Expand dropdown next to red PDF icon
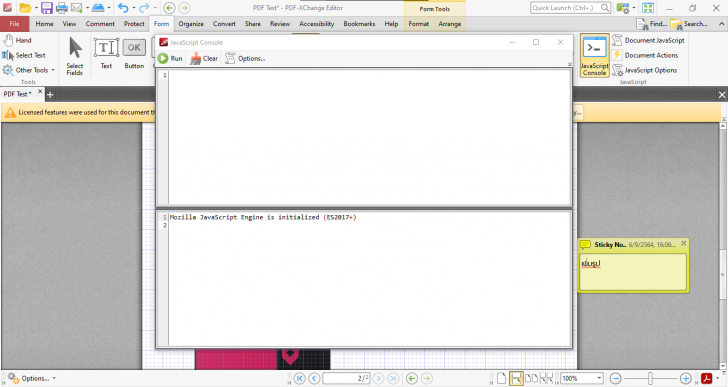728x387 pixels. tap(717, 379)
